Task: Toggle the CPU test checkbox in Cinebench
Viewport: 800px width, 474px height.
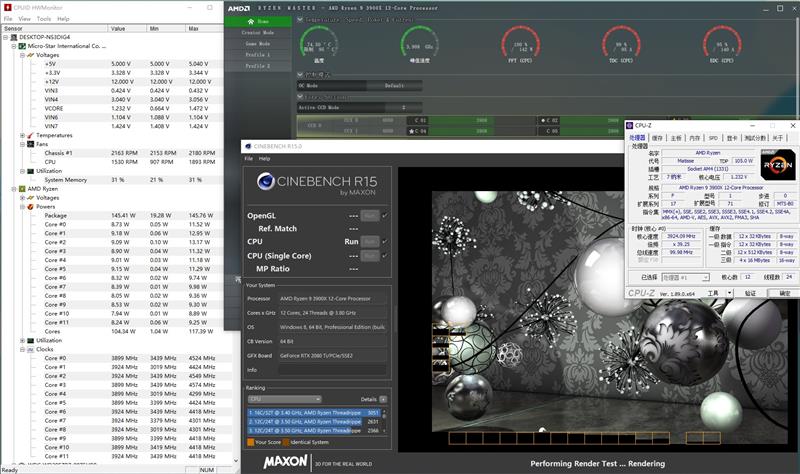Action: [x=384, y=241]
